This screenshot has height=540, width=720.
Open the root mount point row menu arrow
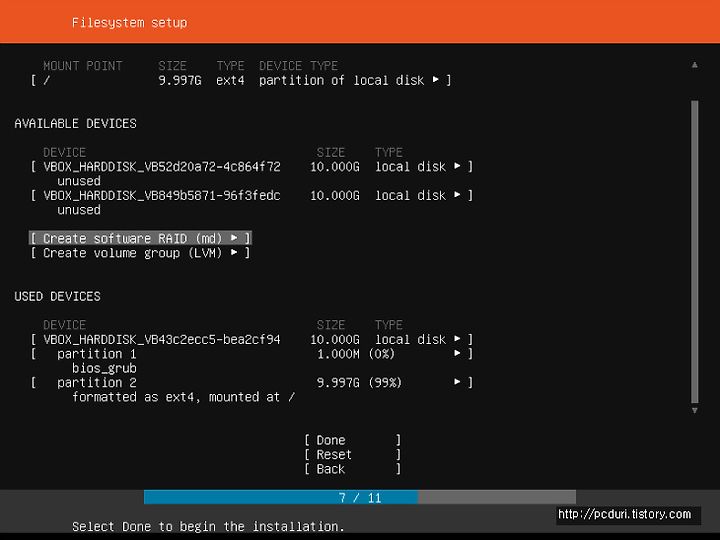435,80
